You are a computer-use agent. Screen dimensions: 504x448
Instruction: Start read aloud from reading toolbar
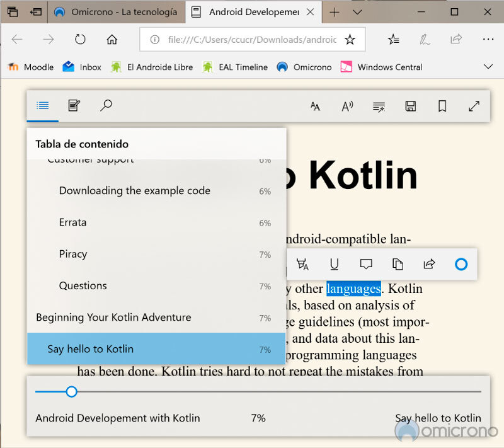[347, 106]
